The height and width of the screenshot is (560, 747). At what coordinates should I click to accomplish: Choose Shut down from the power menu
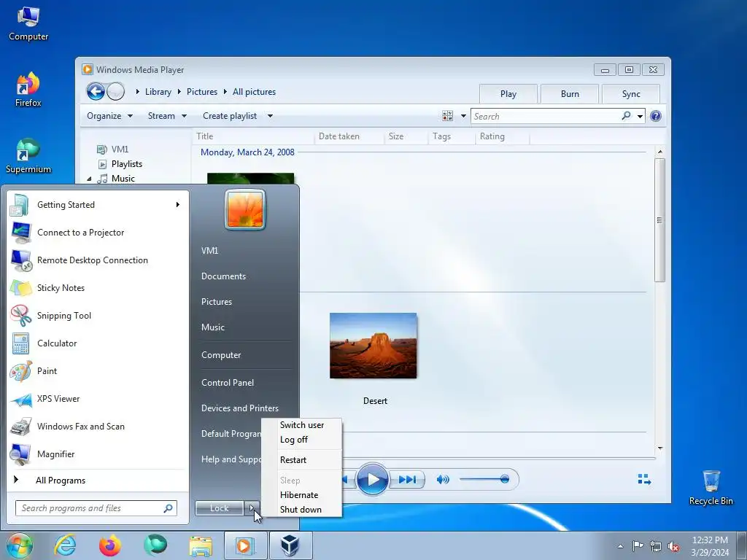[x=301, y=510]
